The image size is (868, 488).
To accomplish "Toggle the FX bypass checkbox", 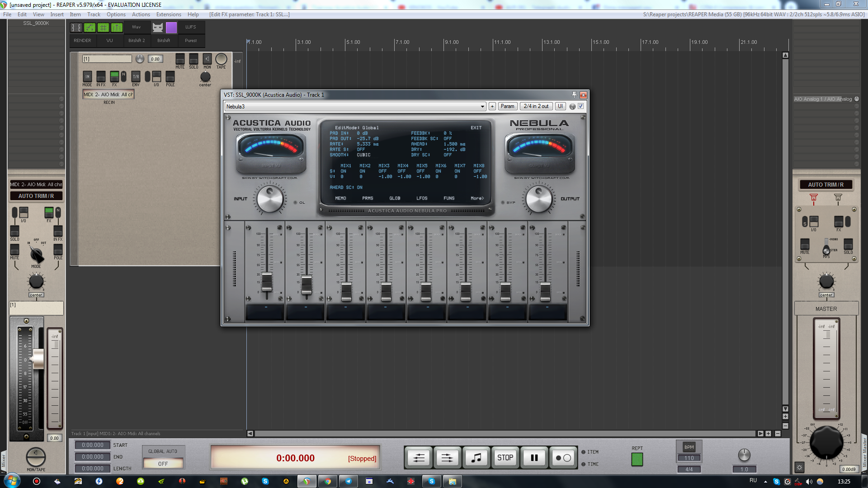I will point(580,106).
